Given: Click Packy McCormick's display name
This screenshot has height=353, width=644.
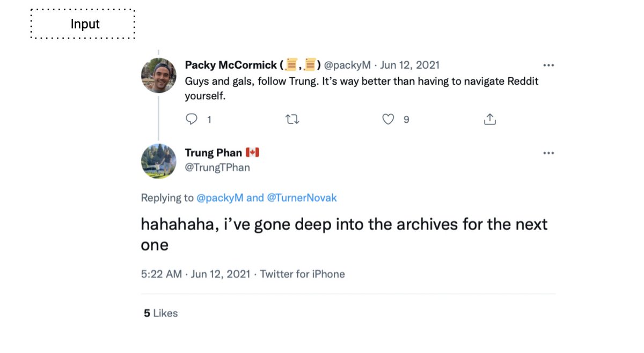Looking at the screenshot, I should [231, 65].
